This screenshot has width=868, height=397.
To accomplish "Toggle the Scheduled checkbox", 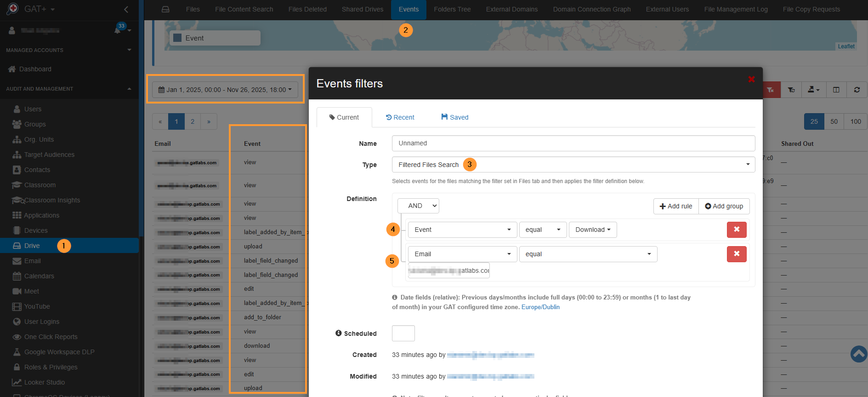I will coord(403,333).
